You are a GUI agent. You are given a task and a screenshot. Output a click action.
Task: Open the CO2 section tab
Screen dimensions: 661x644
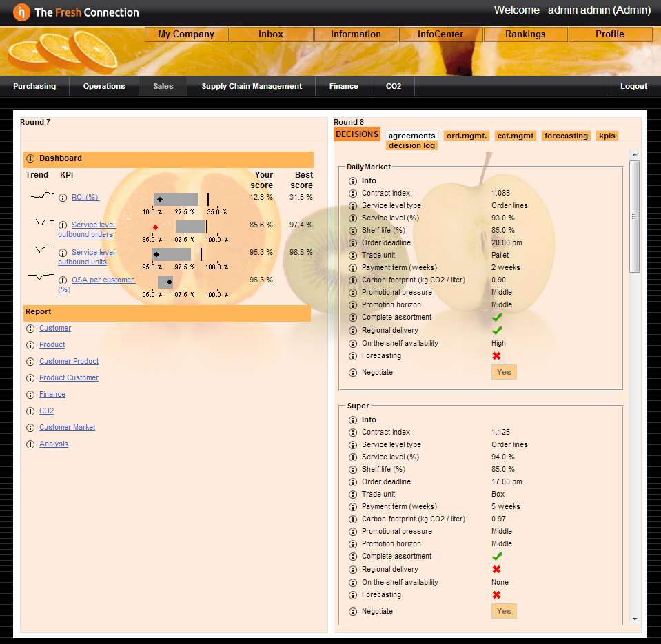click(x=394, y=86)
